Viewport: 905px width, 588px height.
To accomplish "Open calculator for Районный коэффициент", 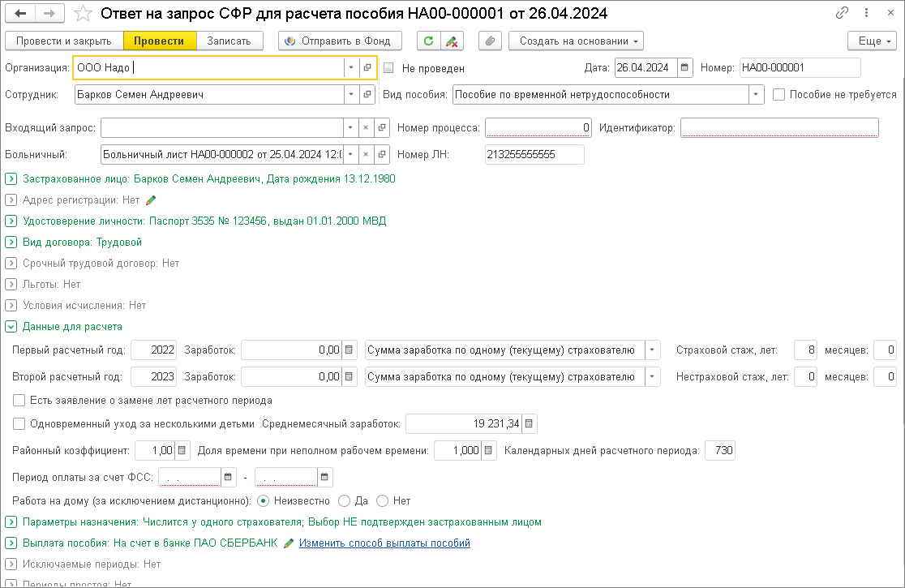I will click(181, 451).
